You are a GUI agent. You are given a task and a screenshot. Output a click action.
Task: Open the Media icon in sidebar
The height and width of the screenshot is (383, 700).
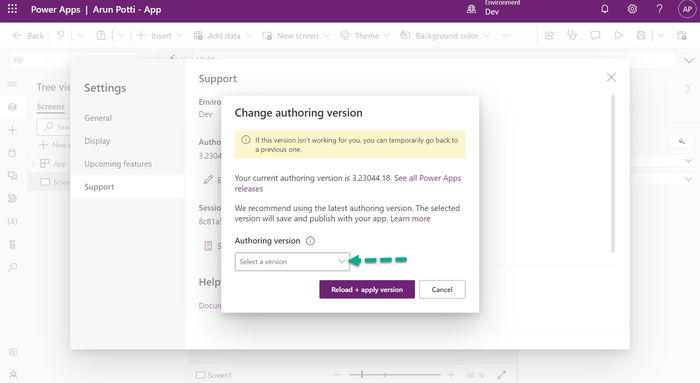point(12,175)
